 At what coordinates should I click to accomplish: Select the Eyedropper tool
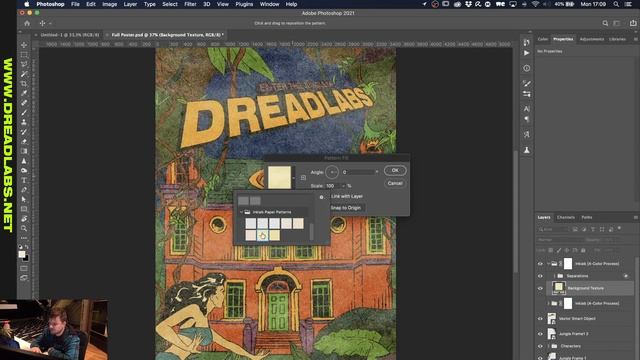tap(24, 93)
